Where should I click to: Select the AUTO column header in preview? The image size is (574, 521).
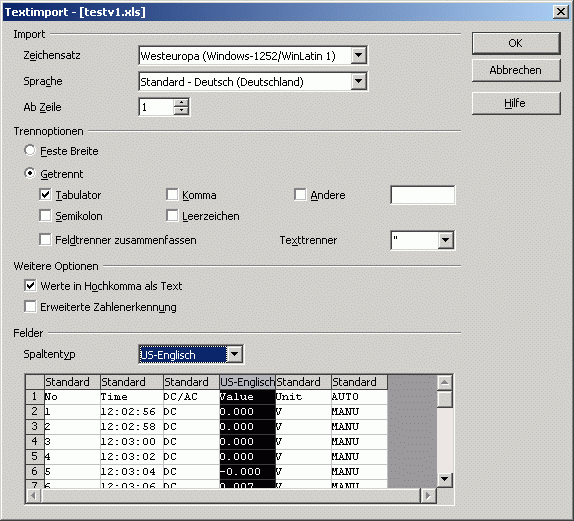(359, 382)
